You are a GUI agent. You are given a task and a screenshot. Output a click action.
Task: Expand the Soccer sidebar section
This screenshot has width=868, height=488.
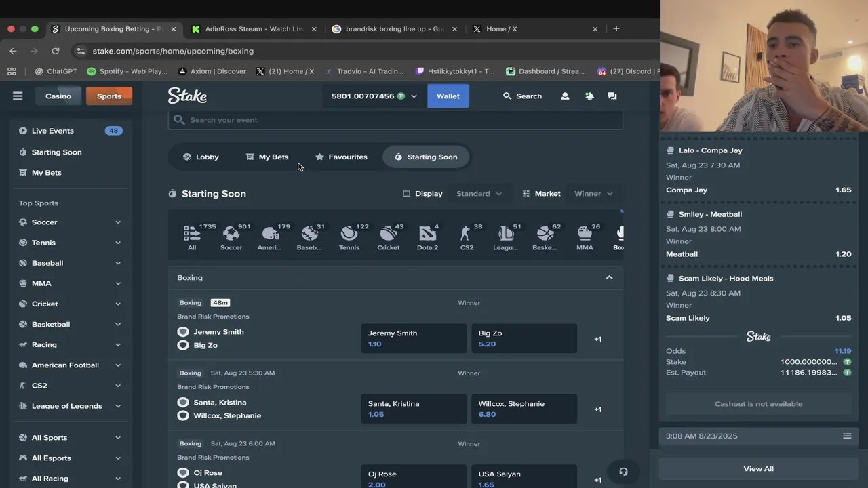(x=118, y=222)
